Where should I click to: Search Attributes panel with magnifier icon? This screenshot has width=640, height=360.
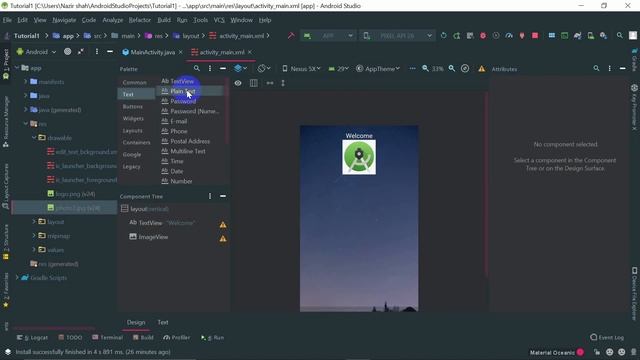pos(596,69)
